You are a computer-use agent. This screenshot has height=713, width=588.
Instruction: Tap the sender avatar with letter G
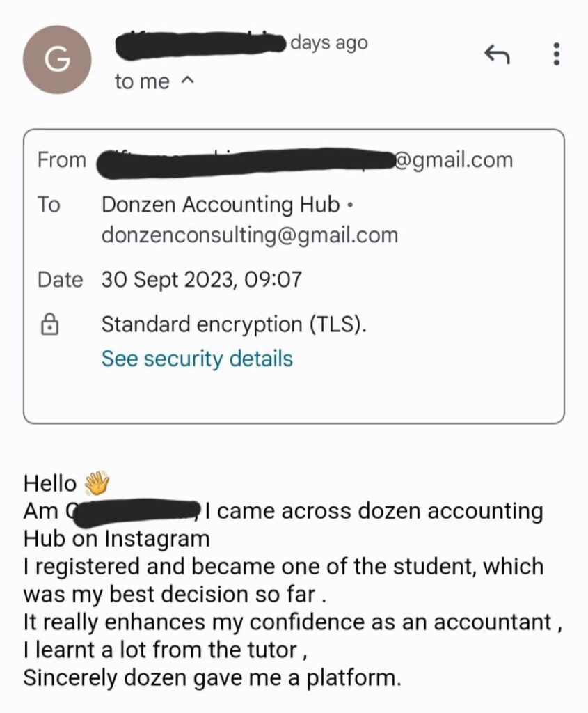(57, 60)
